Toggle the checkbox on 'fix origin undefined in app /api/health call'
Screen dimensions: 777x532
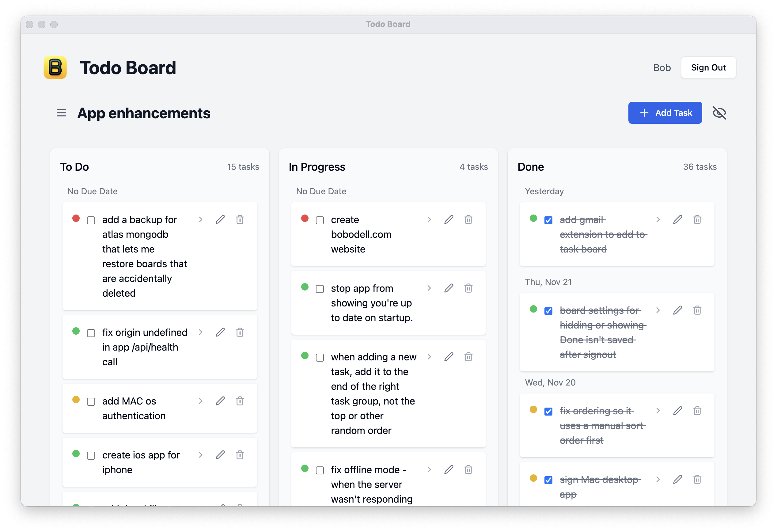pyautogui.click(x=92, y=333)
